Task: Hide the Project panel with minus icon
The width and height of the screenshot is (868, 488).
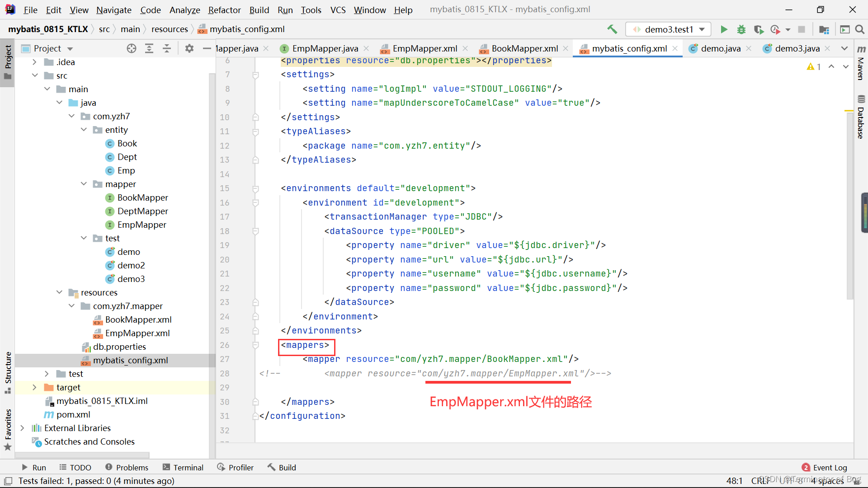Action: [x=207, y=48]
